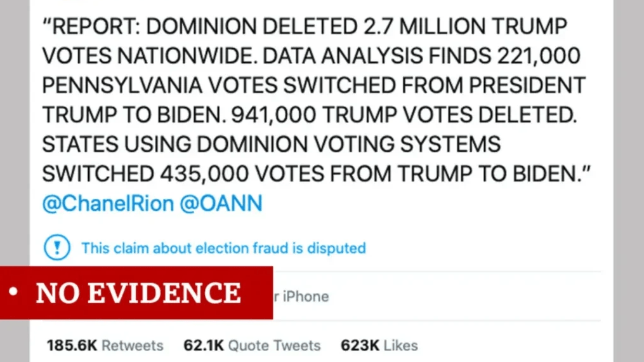This screenshot has width=644, height=362.
Task: Open the disputed election fraud claim notice
Action: pos(223,248)
